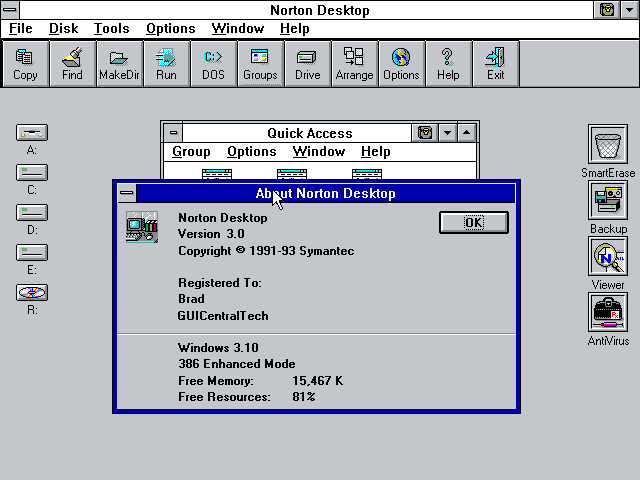The image size is (640, 480).
Task: Open the Find tool in toolbar
Action: click(x=72, y=64)
